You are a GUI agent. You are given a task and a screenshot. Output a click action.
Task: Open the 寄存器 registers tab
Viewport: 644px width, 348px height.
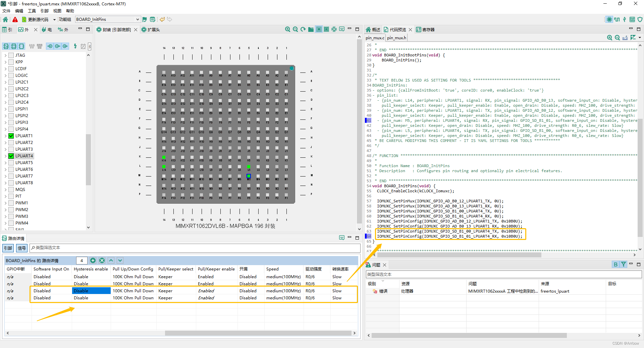(425, 30)
